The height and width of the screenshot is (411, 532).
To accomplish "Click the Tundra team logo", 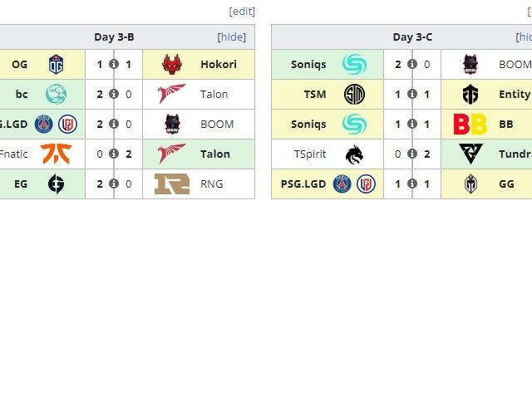I will point(470,154).
